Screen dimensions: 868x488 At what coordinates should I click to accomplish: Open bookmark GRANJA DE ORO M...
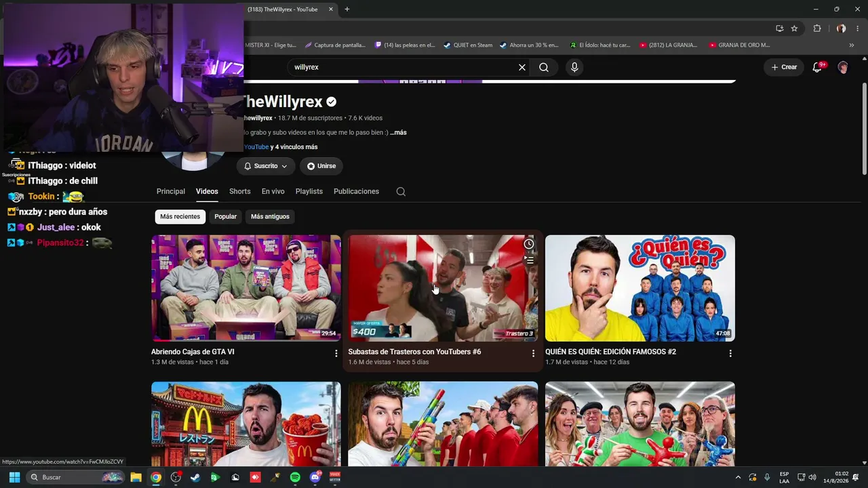(x=739, y=45)
